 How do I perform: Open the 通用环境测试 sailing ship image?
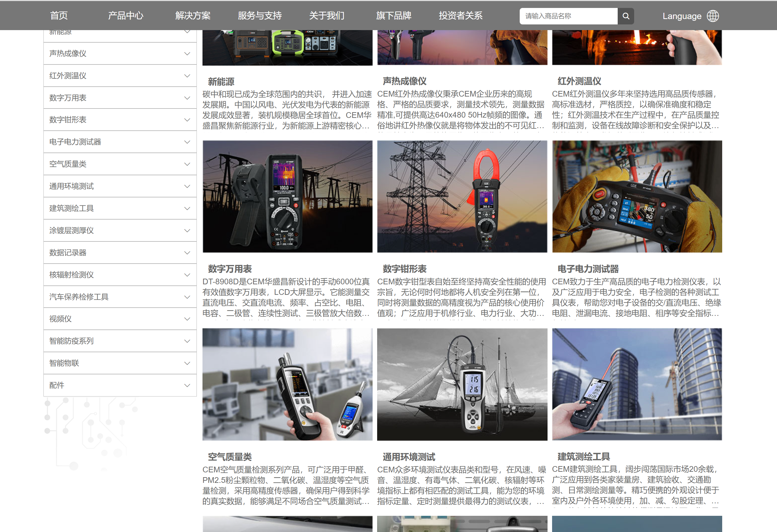tap(462, 384)
